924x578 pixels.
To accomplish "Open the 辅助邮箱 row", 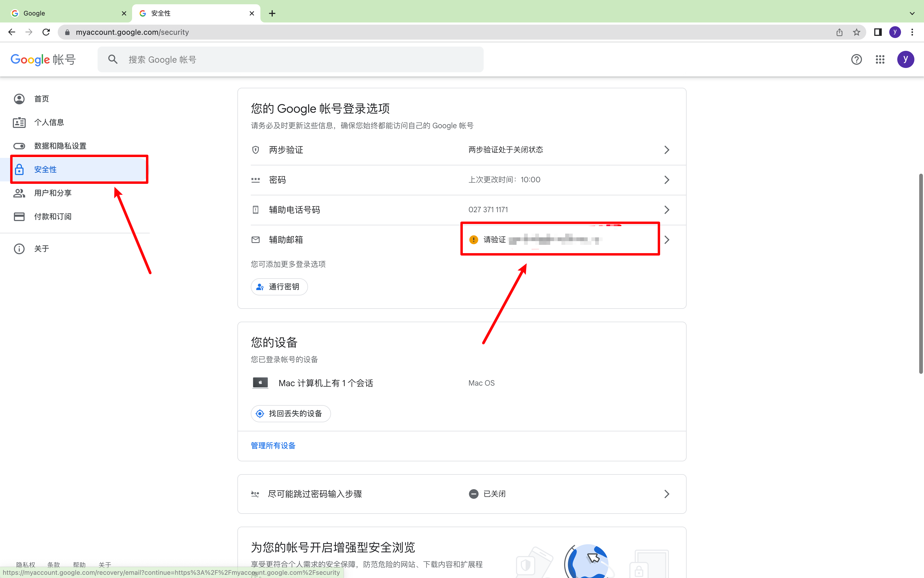I will click(462, 240).
